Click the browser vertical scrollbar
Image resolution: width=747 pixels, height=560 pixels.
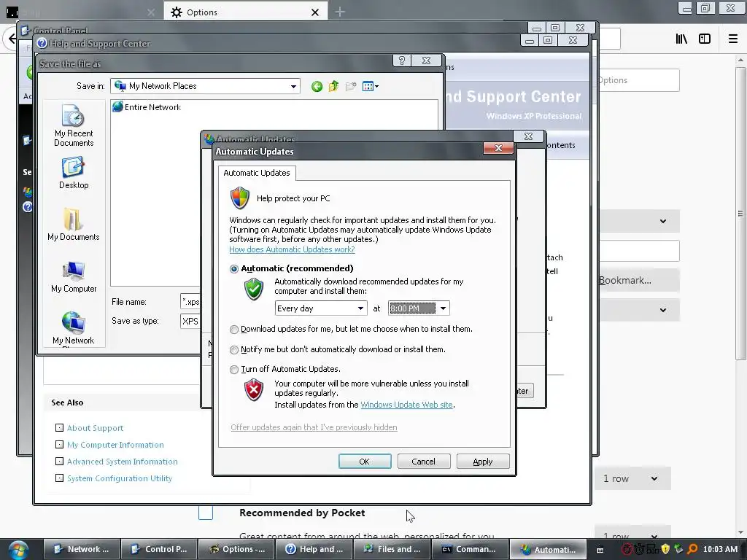pyautogui.click(x=740, y=214)
